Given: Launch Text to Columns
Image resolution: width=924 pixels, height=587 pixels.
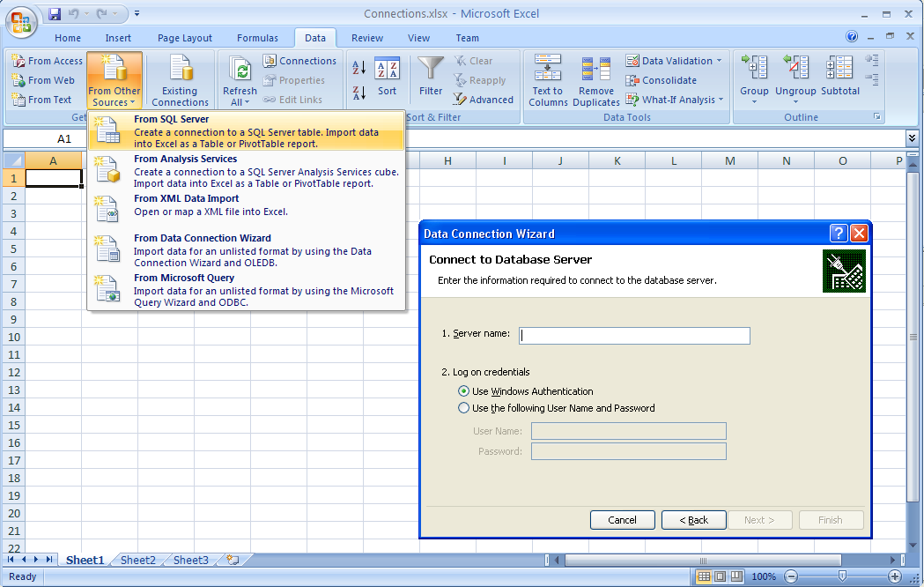Looking at the screenshot, I should click(548, 81).
